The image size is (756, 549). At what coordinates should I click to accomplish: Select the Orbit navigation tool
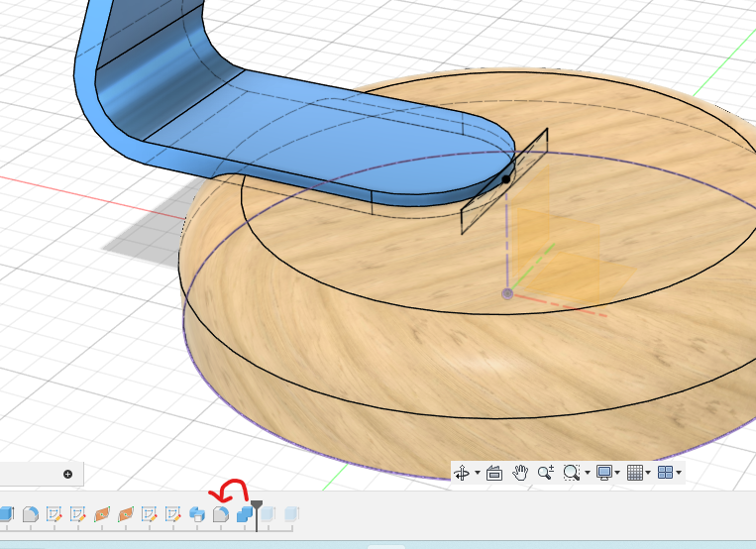click(x=461, y=474)
